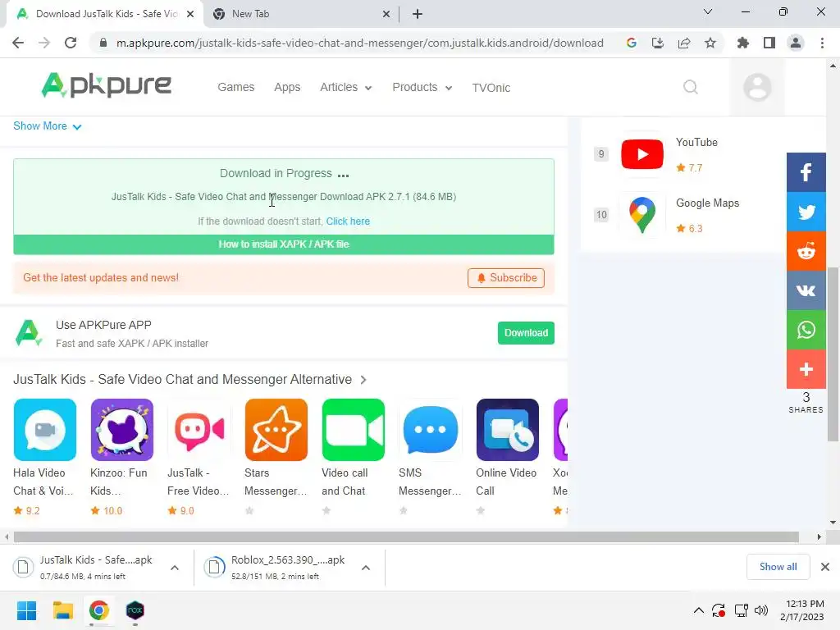Viewport: 840px width, 630px height.
Task: Open the Windows Start menu
Action: pyautogui.click(x=26, y=610)
